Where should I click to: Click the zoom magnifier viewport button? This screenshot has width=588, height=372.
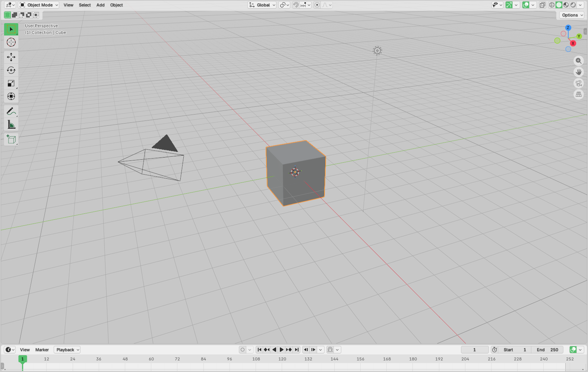point(579,61)
